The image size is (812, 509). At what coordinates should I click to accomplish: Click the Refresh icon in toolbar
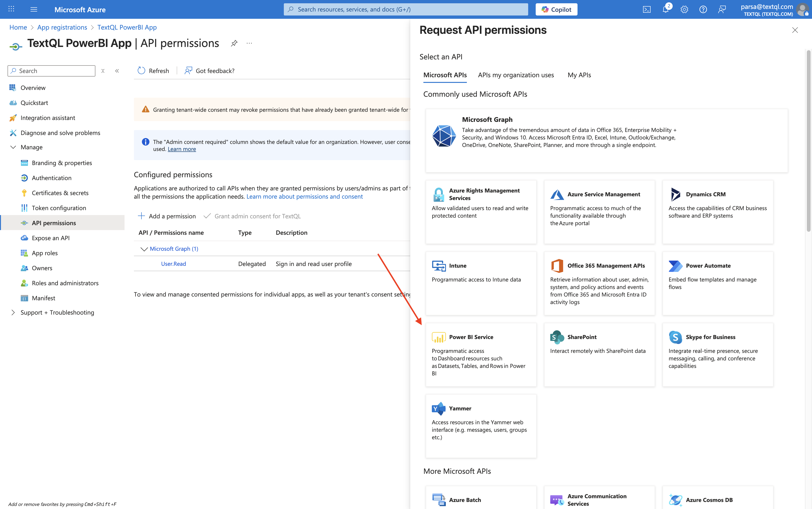(141, 71)
